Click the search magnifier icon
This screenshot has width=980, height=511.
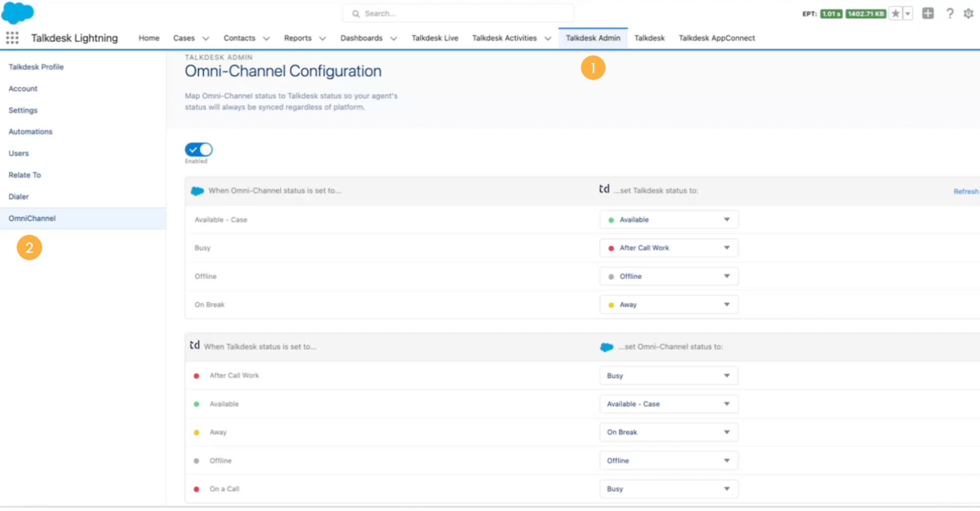pyautogui.click(x=356, y=14)
